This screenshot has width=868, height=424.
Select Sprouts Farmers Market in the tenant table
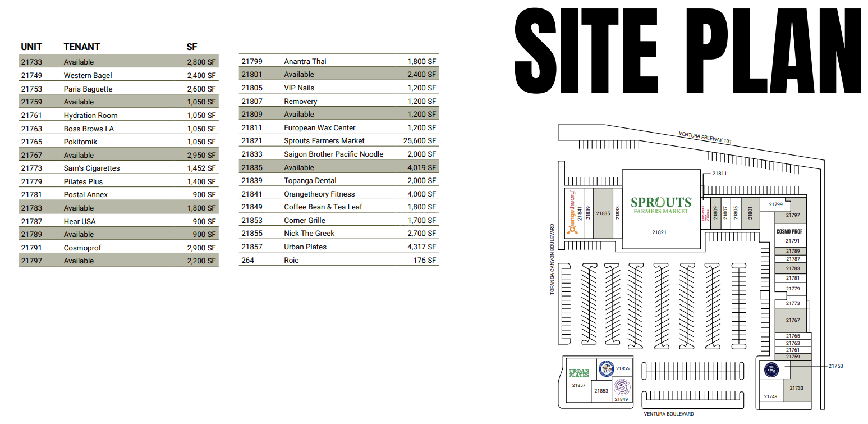(324, 140)
